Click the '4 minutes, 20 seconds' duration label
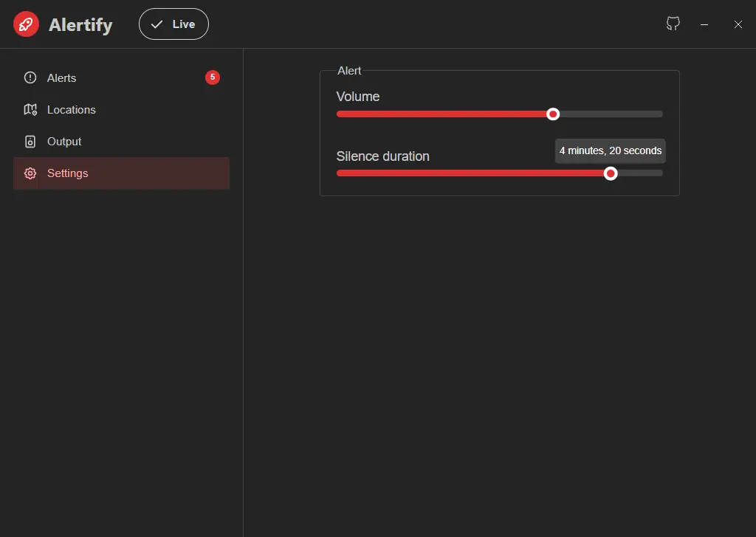The height and width of the screenshot is (537, 756). (610, 150)
